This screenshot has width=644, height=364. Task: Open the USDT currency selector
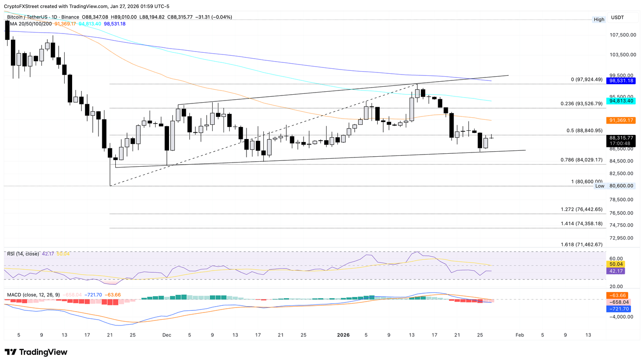coord(617,18)
